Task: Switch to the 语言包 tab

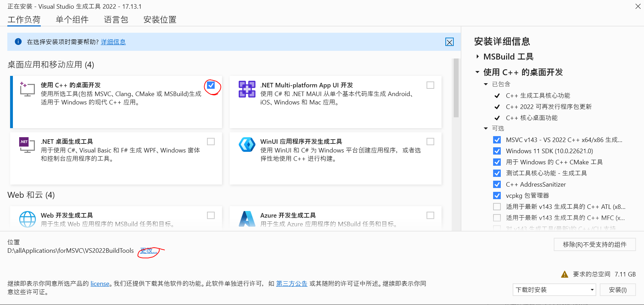Action: click(116, 19)
